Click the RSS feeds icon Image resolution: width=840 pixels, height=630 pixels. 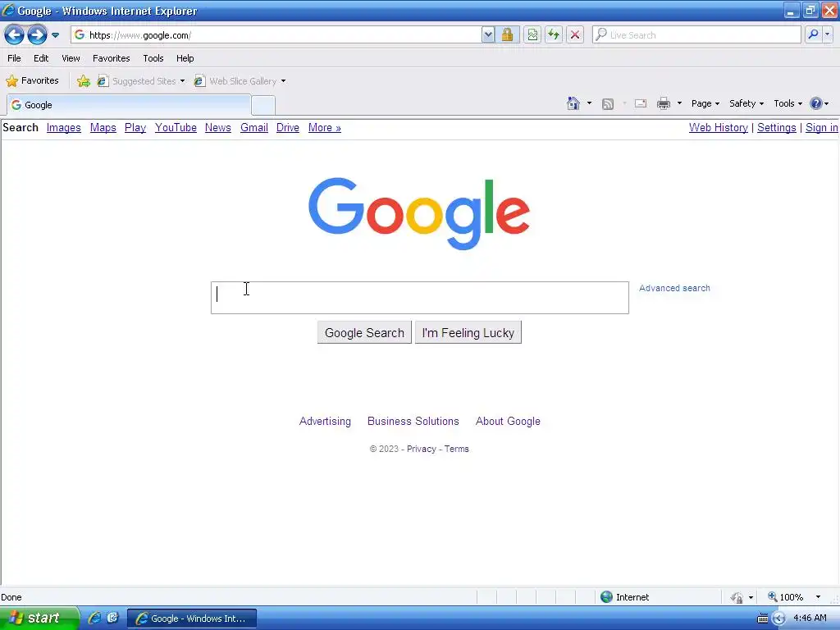click(608, 104)
